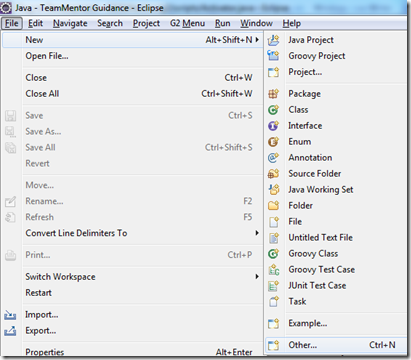Click the Alt+Shift+N shortcut text

pyautogui.click(x=229, y=40)
